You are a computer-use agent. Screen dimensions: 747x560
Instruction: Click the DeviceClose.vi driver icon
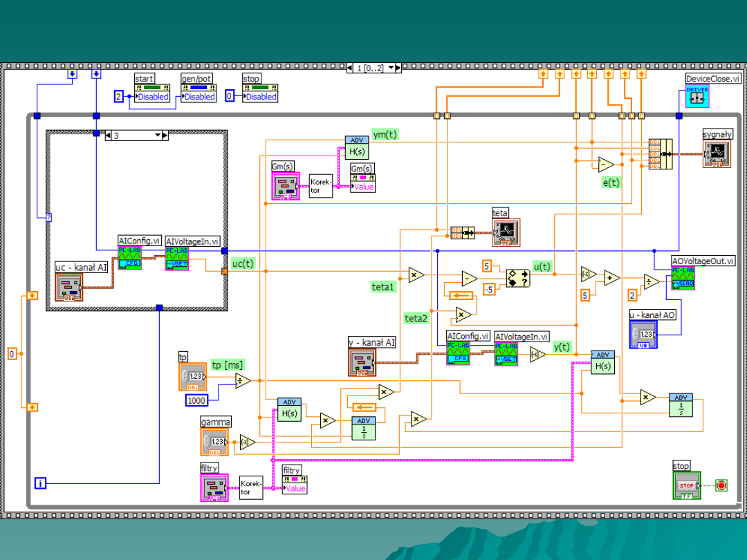click(x=697, y=96)
